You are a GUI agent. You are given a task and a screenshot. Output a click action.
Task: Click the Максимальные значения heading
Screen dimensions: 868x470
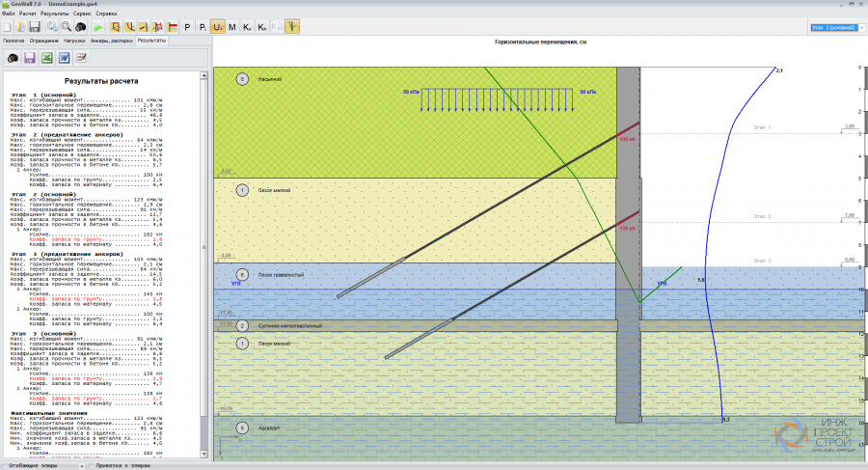pos(49,413)
